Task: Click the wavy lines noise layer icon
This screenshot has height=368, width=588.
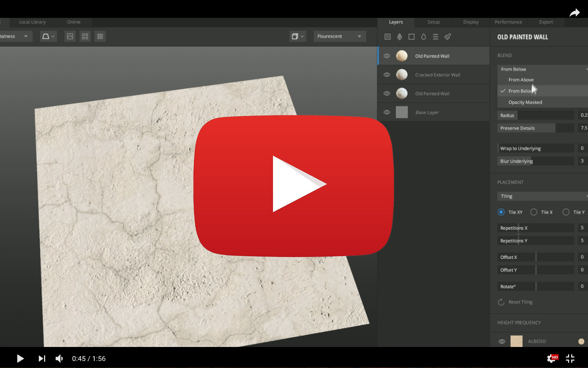Action: pyautogui.click(x=435, y=37)
